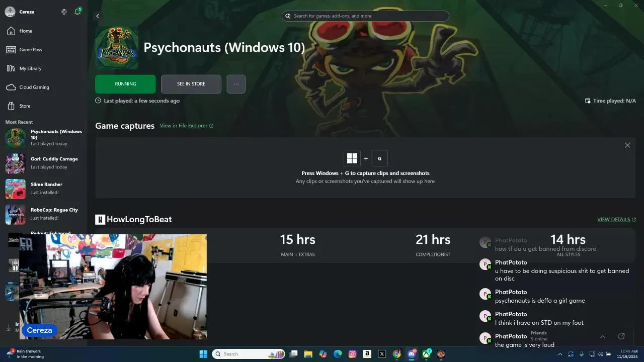Image resolution: width=644 pixels, height=362 pixels.
Task: Open Psychonauts game icon on taskbar
Action: (441, 354)
